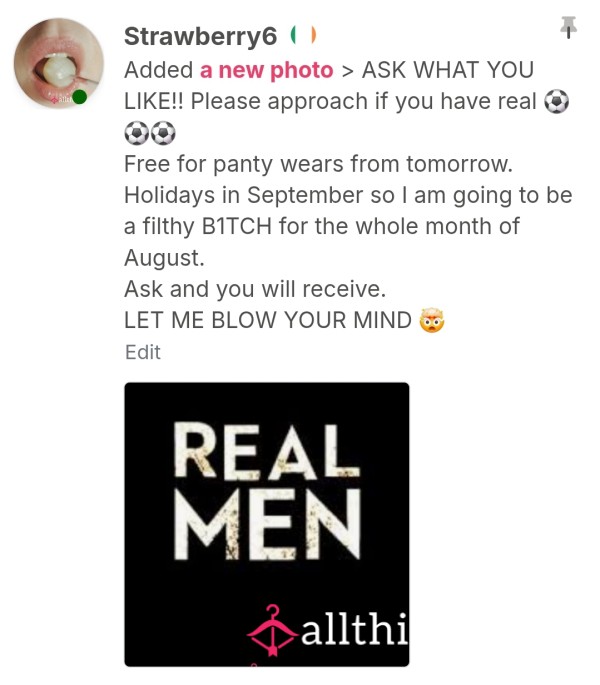Click the pin icon on the post
Viewport: 600px width, 685px height.
tap(568, 27)
